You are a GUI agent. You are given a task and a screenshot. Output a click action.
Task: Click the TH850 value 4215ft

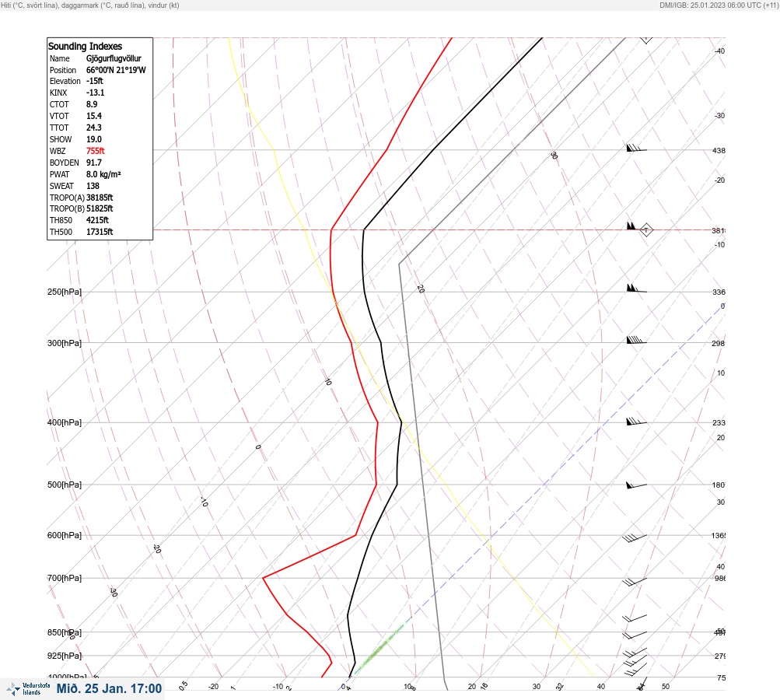click(x=97, y=220)
